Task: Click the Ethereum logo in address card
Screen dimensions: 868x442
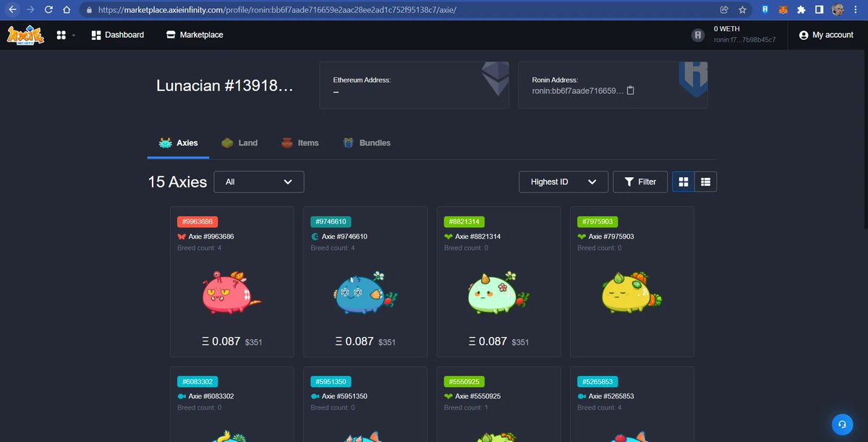Action: click(x=496, y=79)
